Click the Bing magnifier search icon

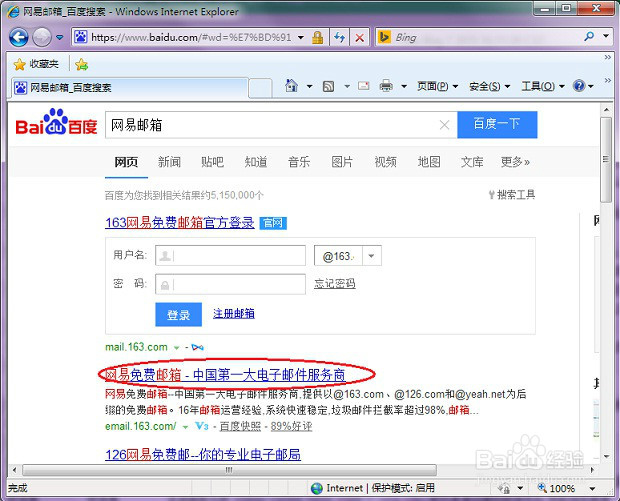click(x=589, y=37)
